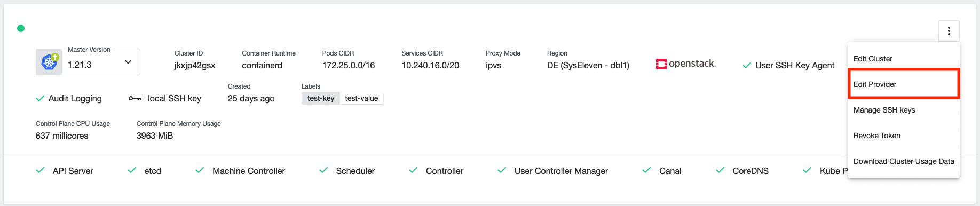Expand the Master Version dropdown arrow
Viewport: 980px width, 206px height.
[x=128, y=62]
